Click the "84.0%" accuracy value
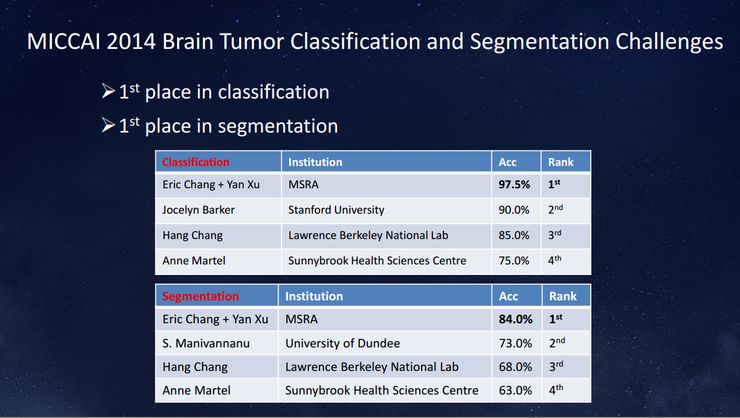This screenshot has height=418, width=740. 515,319
